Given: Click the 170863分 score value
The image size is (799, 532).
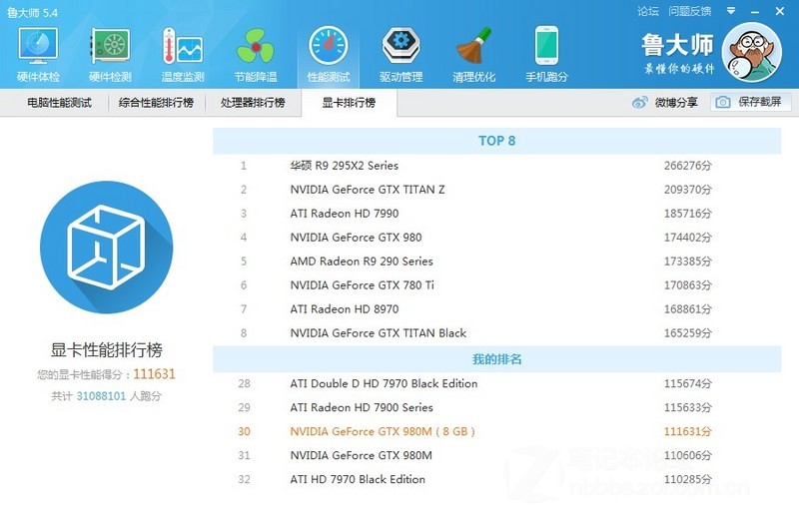Looking at the screenshot, I should (687, 285).
